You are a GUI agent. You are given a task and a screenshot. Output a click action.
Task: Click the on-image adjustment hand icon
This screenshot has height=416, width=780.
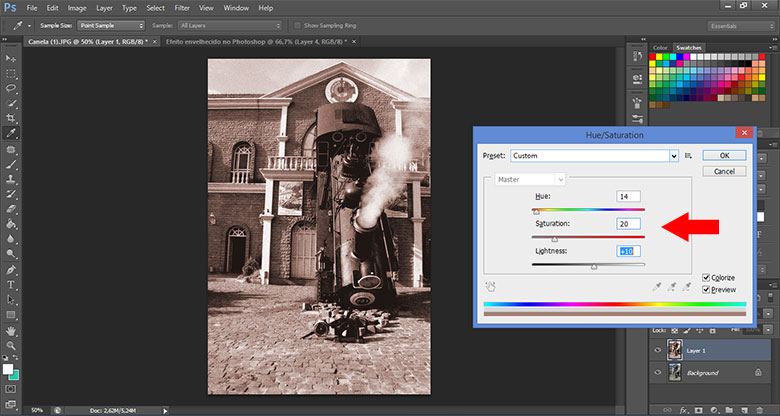pos(490,286)
